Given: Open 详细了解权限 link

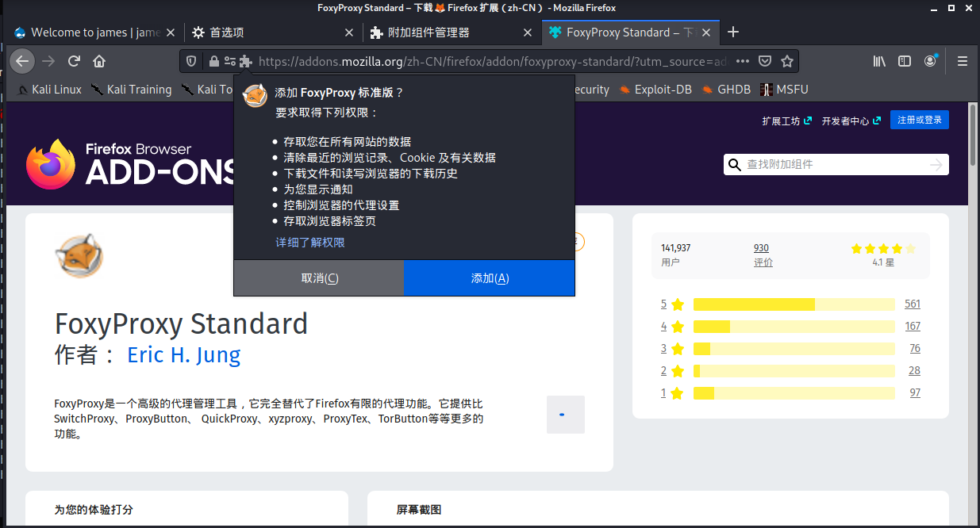Looking at the screenshot, I should click(310, 243).
